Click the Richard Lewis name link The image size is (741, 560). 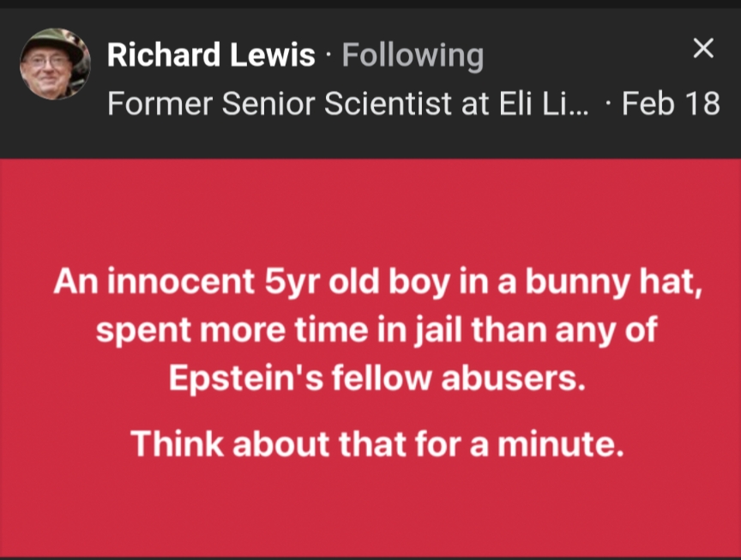211,56
